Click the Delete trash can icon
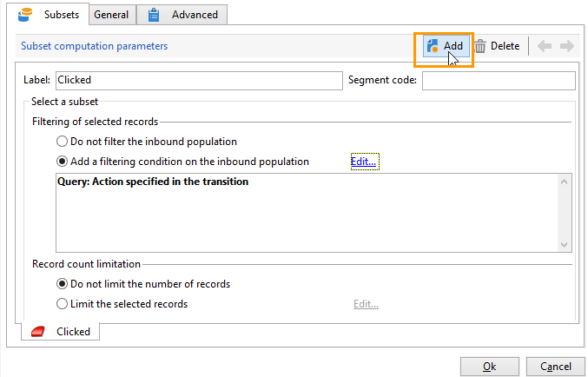The height and width of the screenshot is (377, 588). (479, 46)
